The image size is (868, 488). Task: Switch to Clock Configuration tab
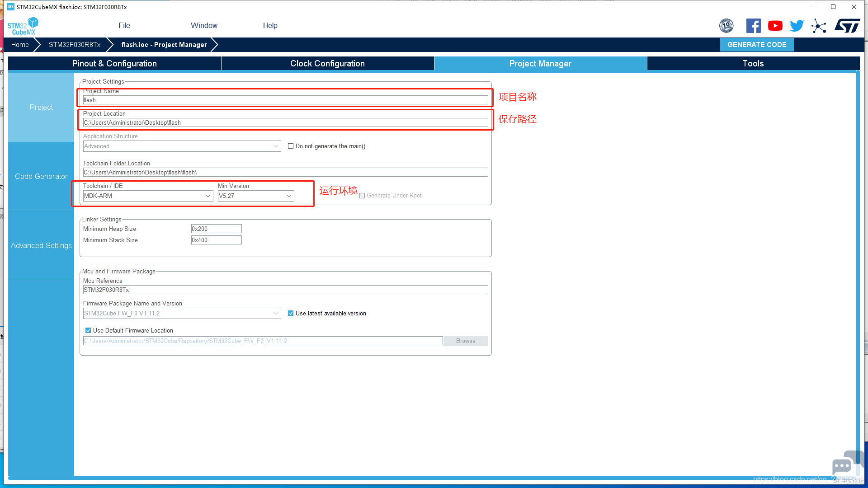point(327,64)
